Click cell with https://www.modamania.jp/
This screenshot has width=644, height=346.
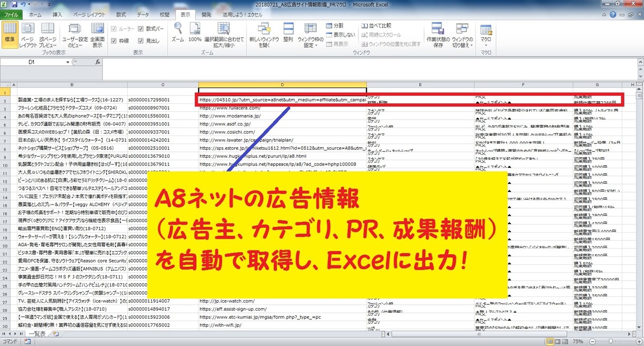[282, 116]
